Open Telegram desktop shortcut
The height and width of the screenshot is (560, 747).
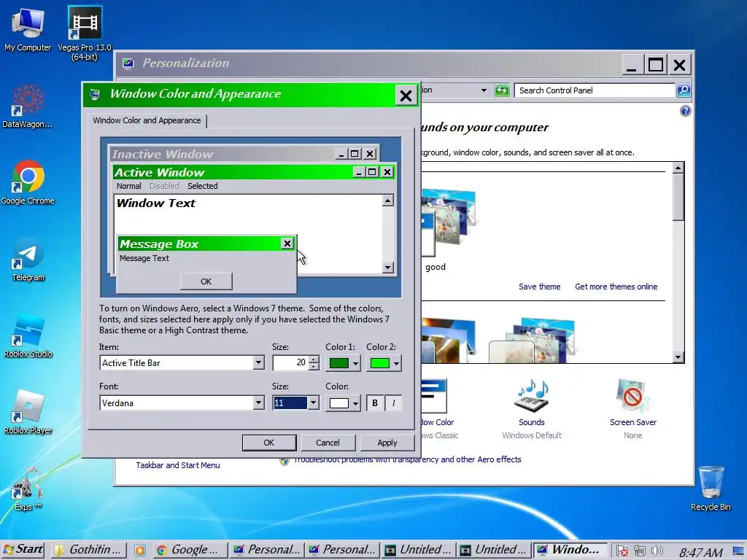pyautogui.click(x=28, y=260)
